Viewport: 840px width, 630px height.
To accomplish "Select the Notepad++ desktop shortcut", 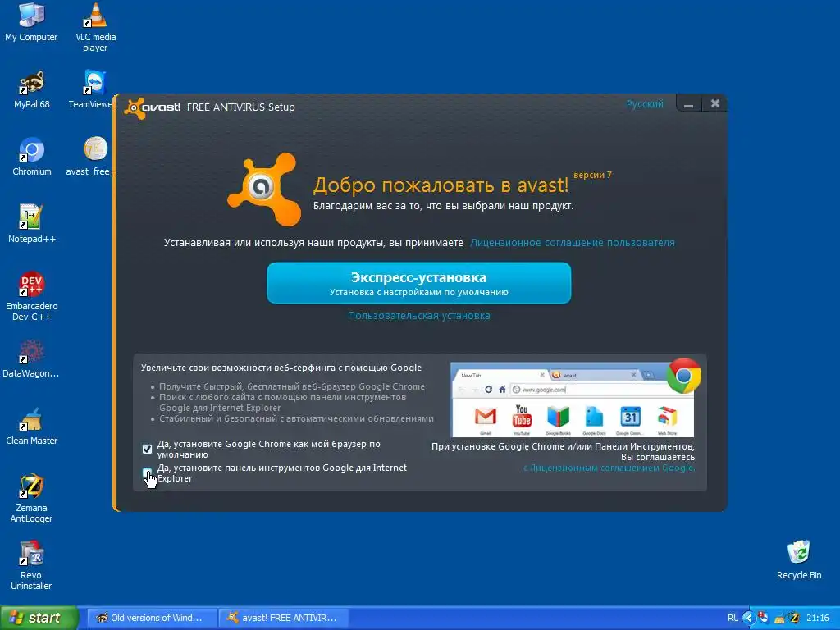I will point(31,224).
